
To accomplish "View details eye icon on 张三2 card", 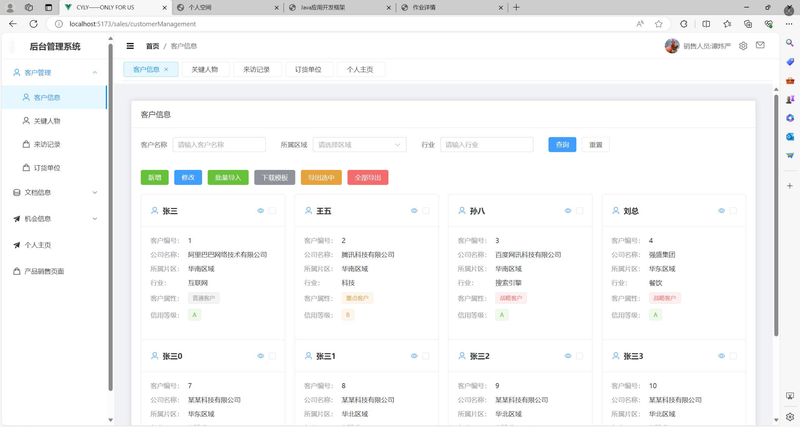I will tap(568, 356).
